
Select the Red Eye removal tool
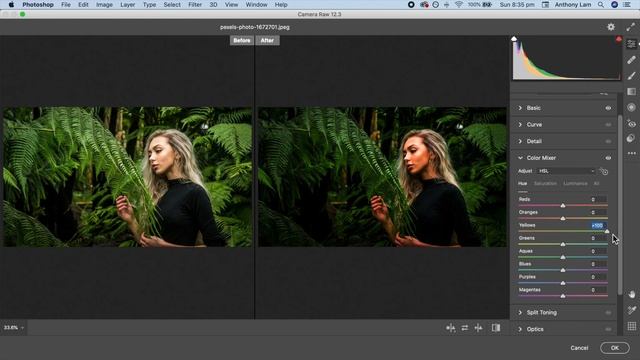click(631, 123)
